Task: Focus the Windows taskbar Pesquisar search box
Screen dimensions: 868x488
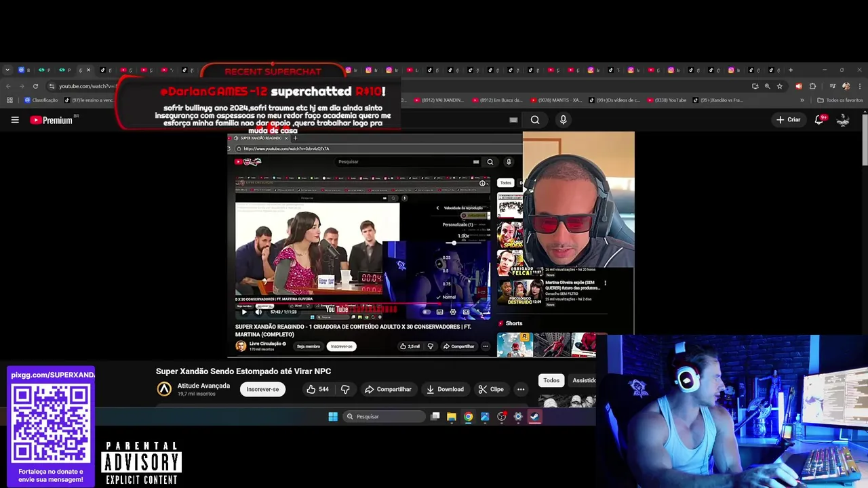Action: 384,417
